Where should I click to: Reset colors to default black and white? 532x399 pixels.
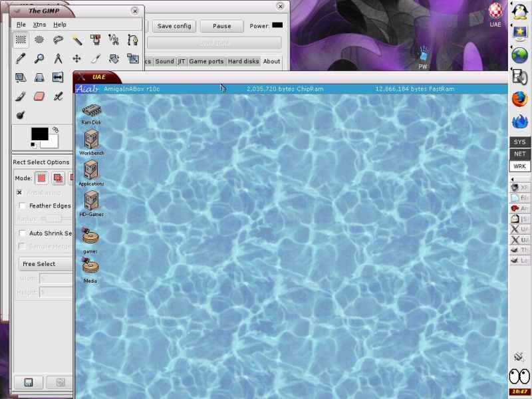point(33,145)
